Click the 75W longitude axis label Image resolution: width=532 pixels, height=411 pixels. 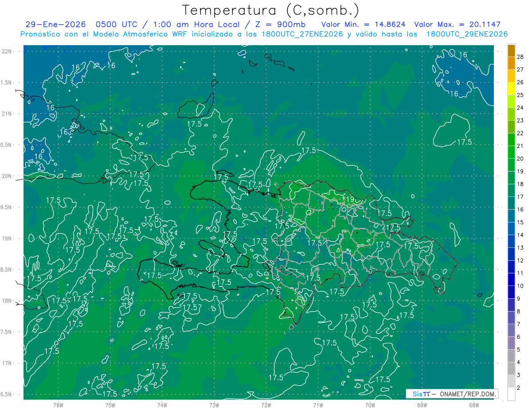coord(110,405)
